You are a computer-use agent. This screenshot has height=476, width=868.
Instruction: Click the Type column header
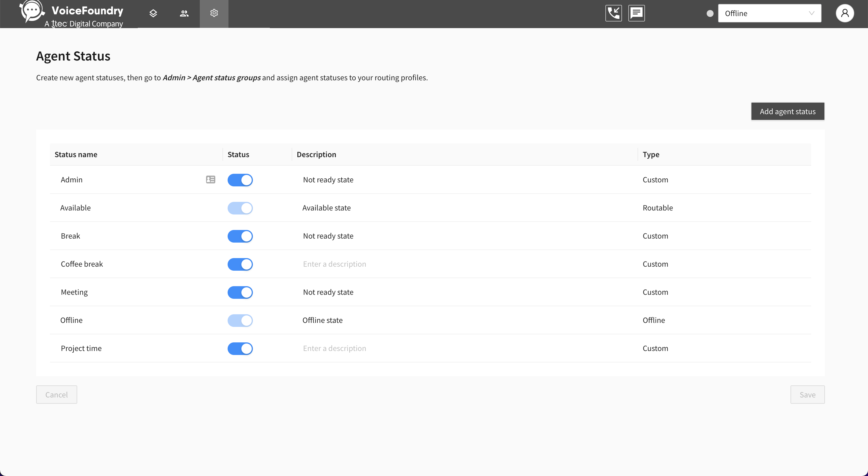[x=651, y=154]
